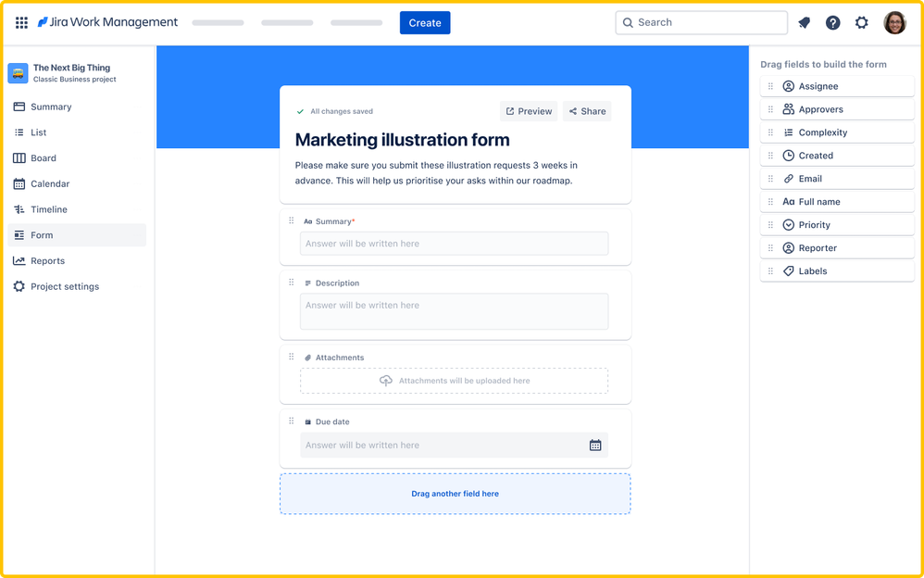Open Reports in the sidebar
Viewport: 924px width, 578px height.
pos(77,260)
